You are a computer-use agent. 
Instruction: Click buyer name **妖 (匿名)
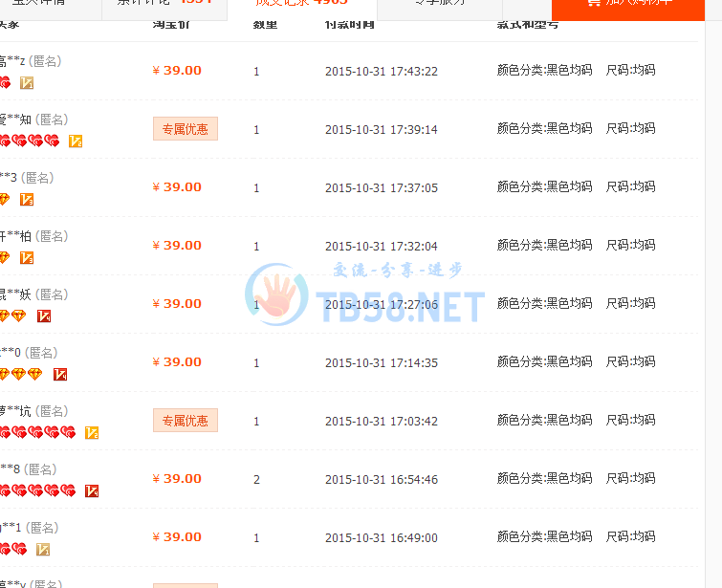(x=33, y=294)
